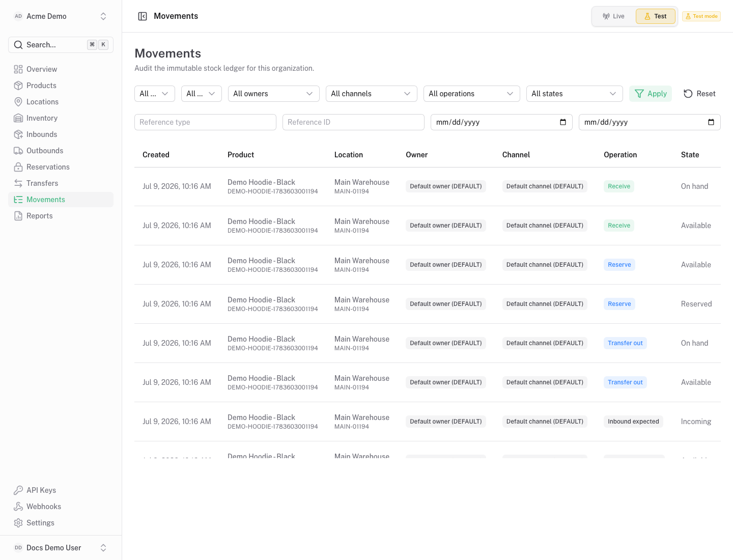Click the Created column header
Image resolution: width=733 pixels, height=560 pixels.
tap(156, 155)
